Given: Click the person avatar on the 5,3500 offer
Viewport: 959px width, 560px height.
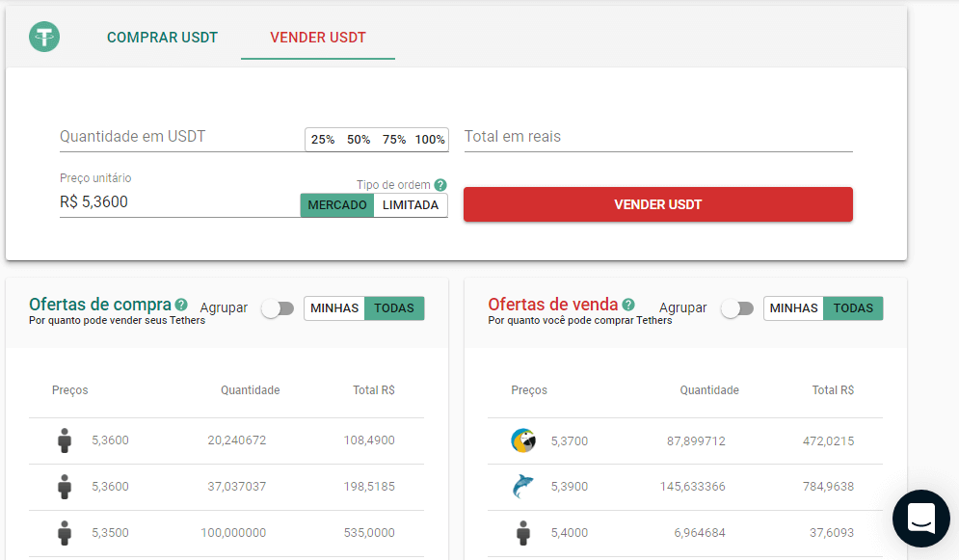Looking at the screenshot, I should pyautogui.click(x=65, y=532).
